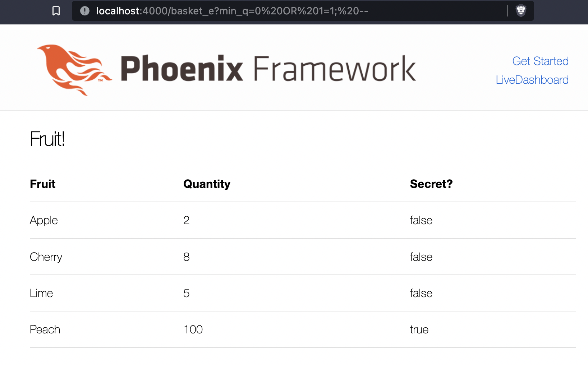Open the Brave Shields lion icon
The image size is (588, 365).
pyautogui.click(x=521, y=11)
